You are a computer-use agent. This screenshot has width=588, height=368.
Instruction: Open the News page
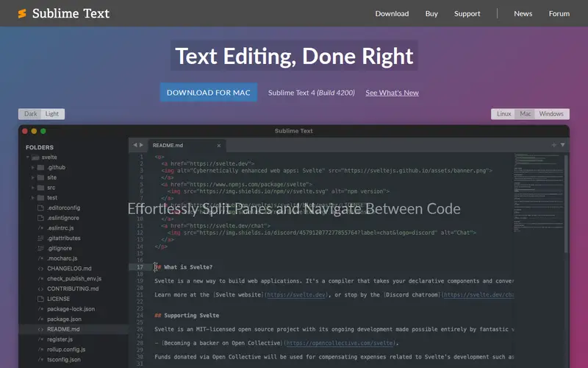(x=523, y=13)
